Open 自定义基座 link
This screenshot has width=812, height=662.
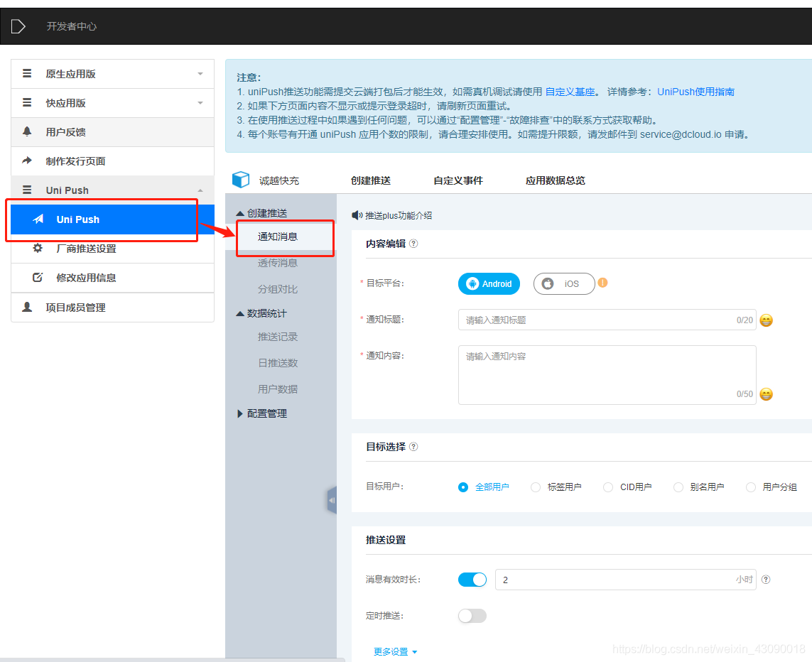(570, 92)
